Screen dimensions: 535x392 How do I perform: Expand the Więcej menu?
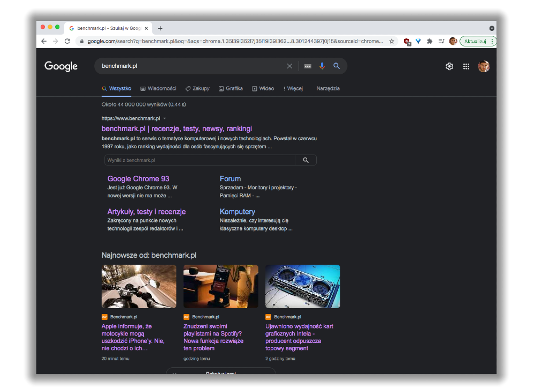[293, 89]
